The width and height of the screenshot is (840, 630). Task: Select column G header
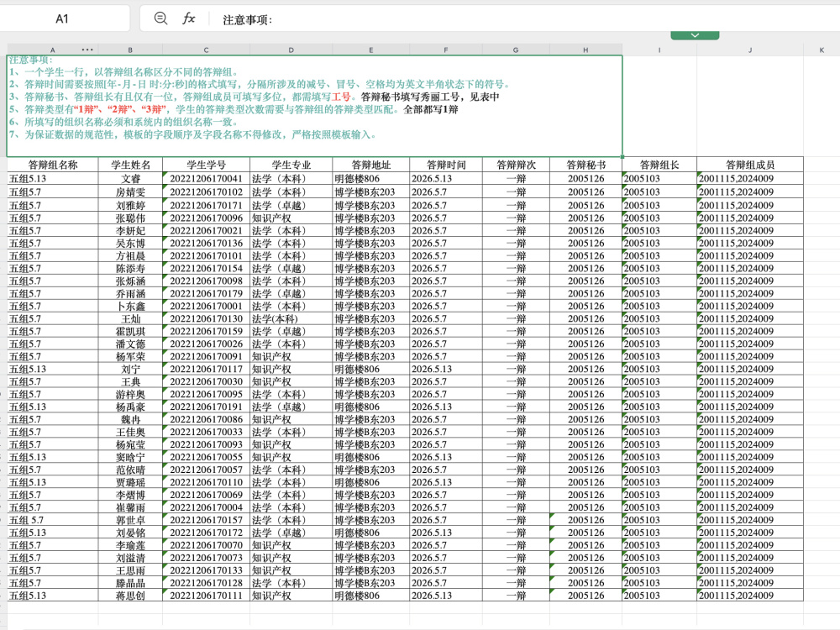(x=516, y=50)
